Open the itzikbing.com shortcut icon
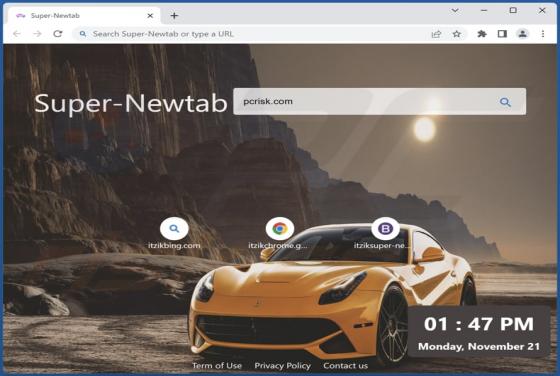 (x=174, y=229)
